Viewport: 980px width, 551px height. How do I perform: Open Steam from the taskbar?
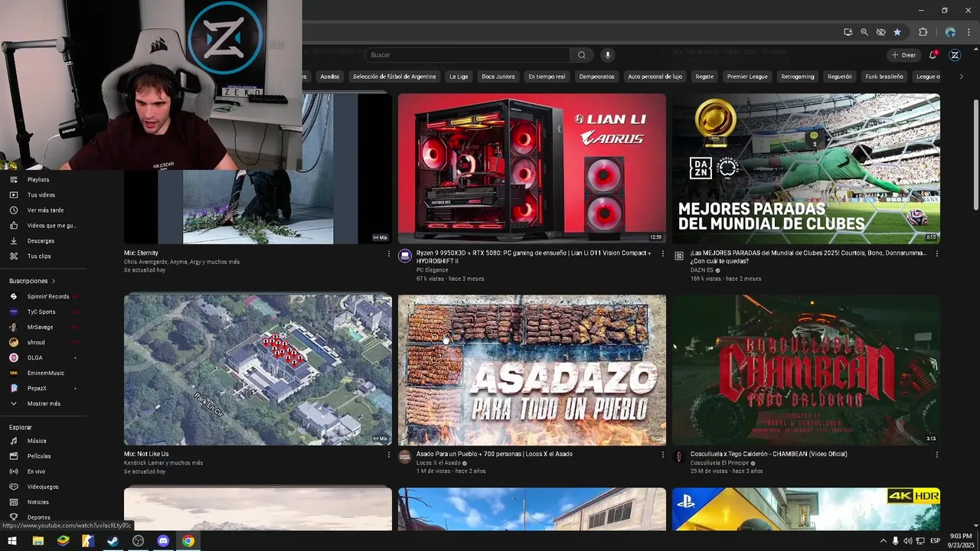[x=113, y=540]
